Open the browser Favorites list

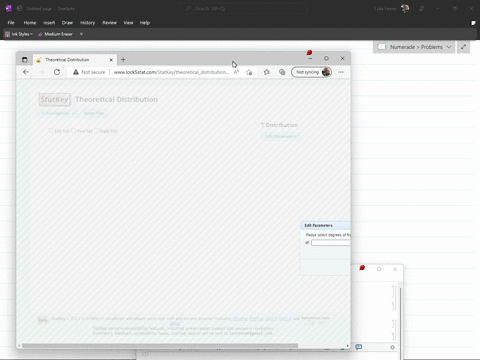coord(267,72)
